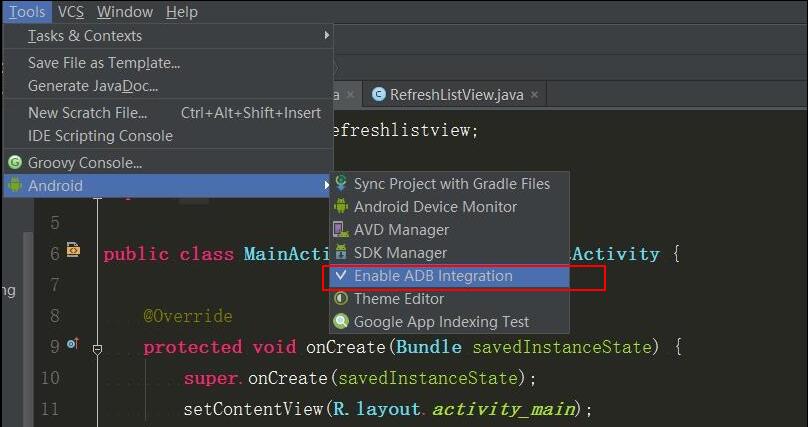Image resolution: width=808 pixels, height=427 pixels.
Task: Click onCreate method name on line 9
Action: 346,347
